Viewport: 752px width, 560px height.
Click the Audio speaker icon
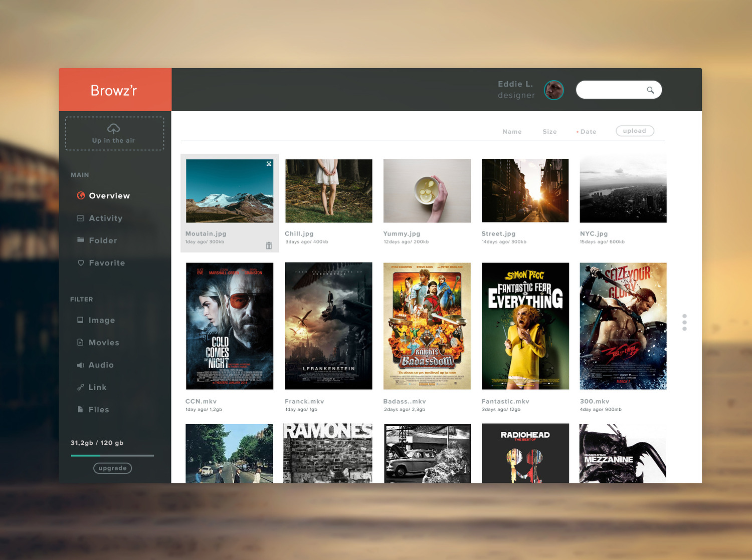80,365
